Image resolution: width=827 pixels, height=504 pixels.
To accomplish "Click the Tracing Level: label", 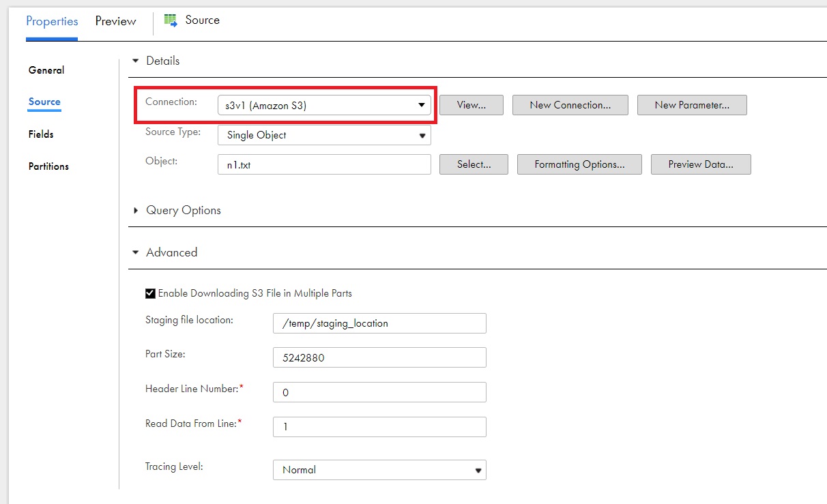I will [175, 467].
